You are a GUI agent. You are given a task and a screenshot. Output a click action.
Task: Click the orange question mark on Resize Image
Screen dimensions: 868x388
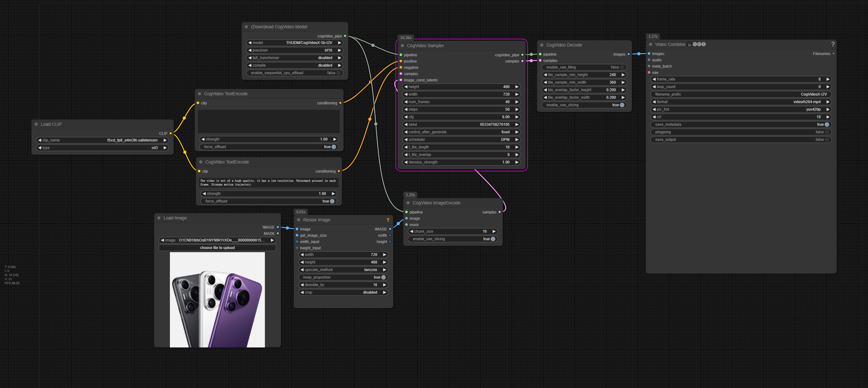coord(388,219)
